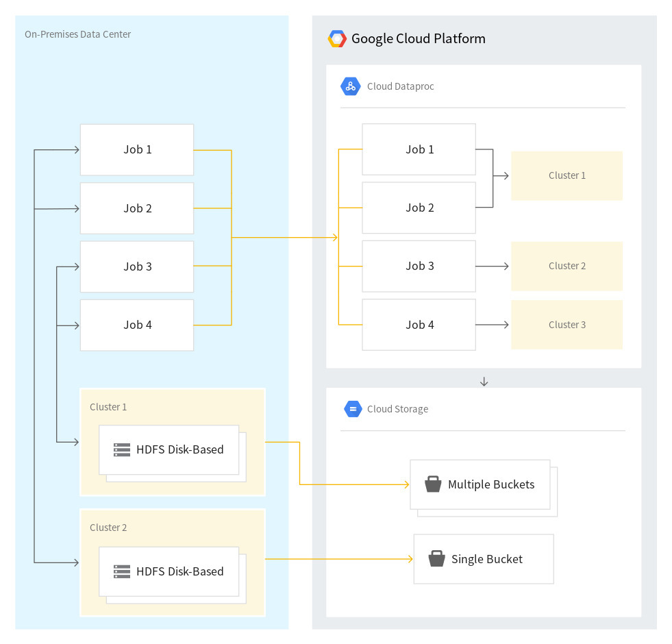672x644 pixels.
Task: Click the Dataproc Cluster 3 yellow box
Action: (x=567, y=325)
